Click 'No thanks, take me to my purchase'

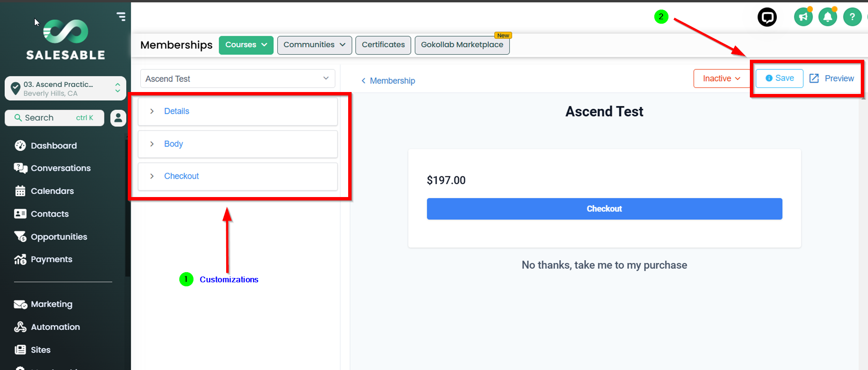pos(604,265)
